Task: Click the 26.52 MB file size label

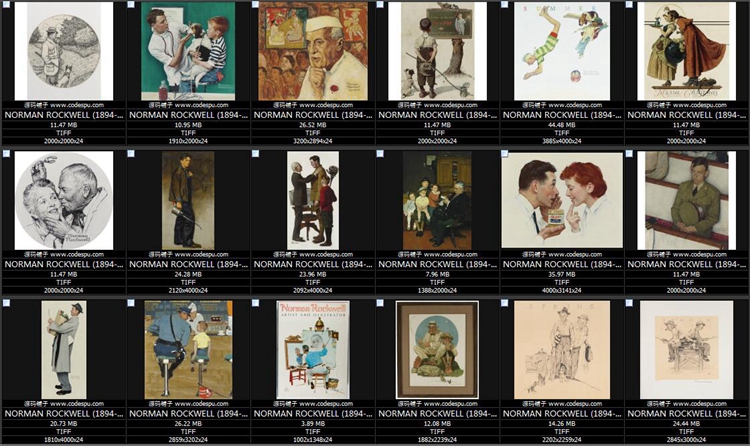Action: [x=313, y=125]
